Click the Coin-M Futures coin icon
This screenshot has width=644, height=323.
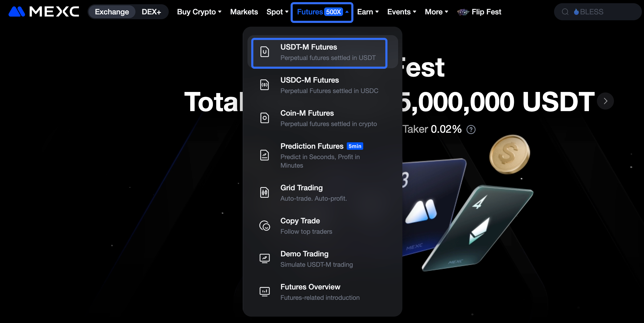(x=265, y=118)
